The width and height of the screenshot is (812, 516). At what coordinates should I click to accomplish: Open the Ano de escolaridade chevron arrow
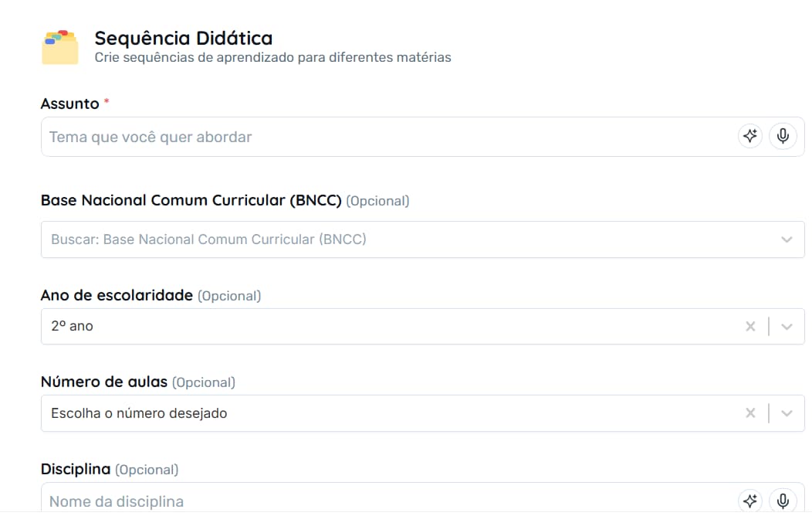pos(787,326)
